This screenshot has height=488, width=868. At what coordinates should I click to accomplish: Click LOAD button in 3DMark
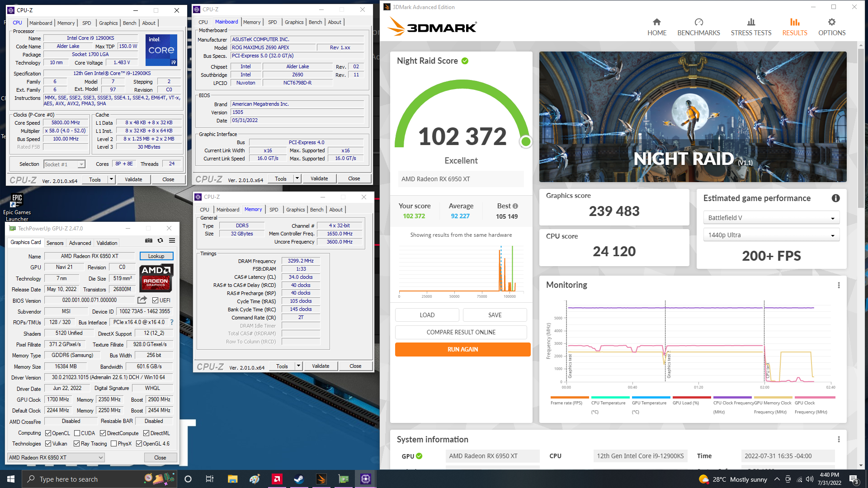point(427,315)
